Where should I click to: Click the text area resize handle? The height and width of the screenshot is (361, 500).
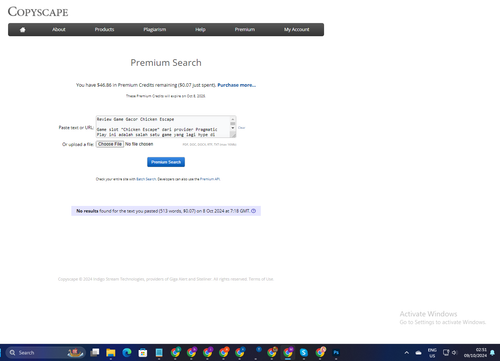point(233,135)
